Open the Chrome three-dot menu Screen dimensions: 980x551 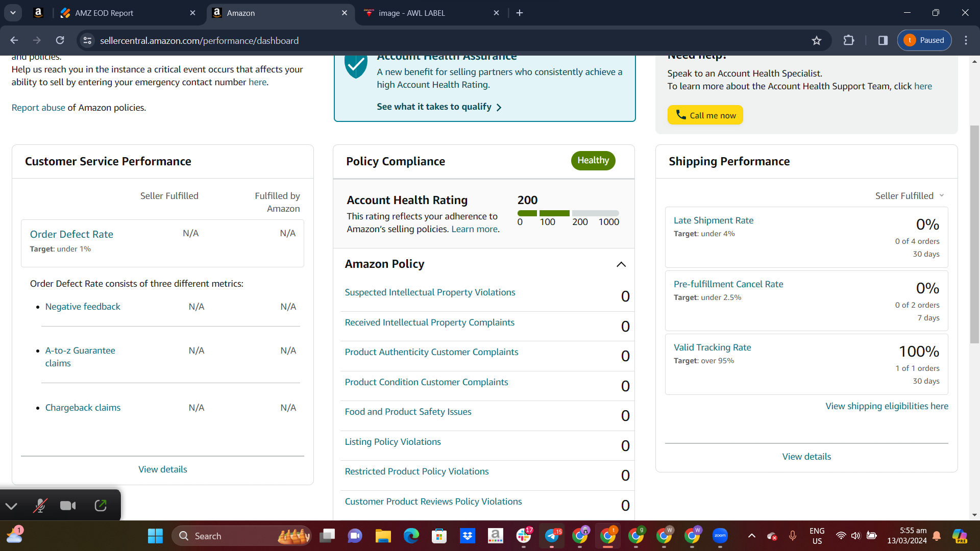coord(966,40)
